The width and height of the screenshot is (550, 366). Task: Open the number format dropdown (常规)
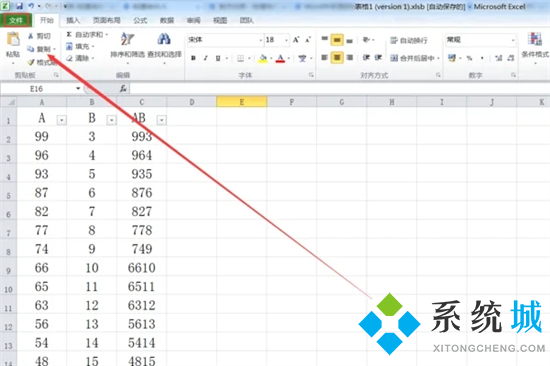[x=513, y=40]
